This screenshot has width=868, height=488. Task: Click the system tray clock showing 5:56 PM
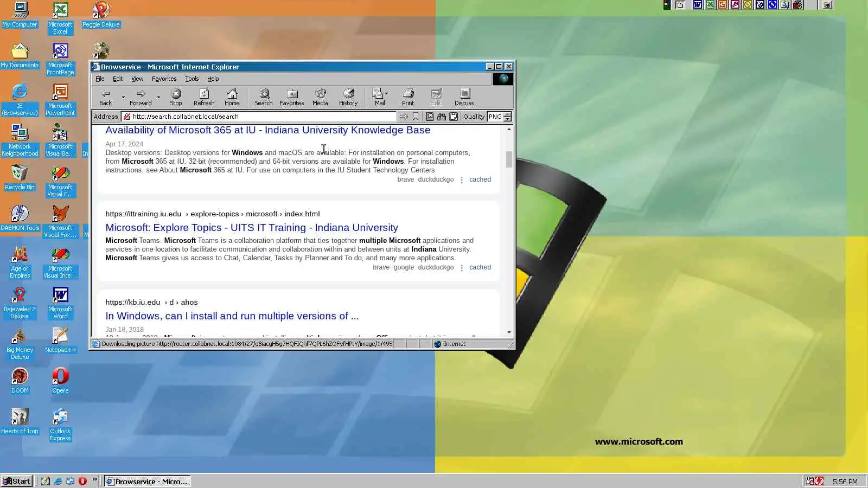click(x=845, y=481)
